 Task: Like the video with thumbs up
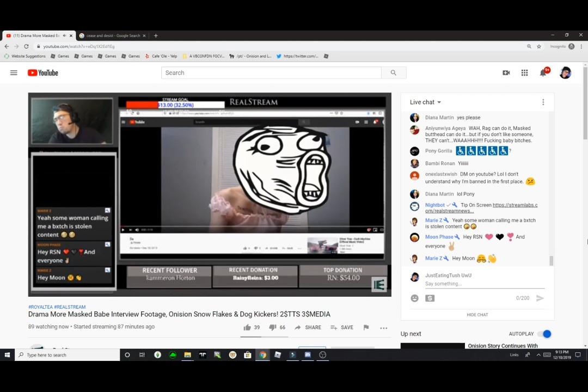(247, 327)
